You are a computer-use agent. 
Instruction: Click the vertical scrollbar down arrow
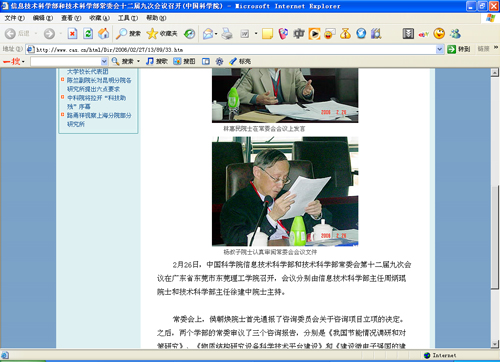495,344
